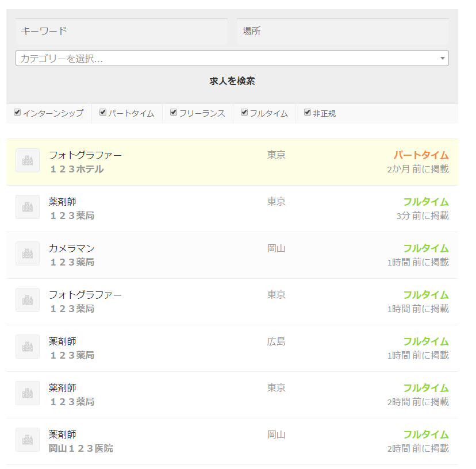Click logo icon of 薬剤師 広島 listing

[28, 347]
